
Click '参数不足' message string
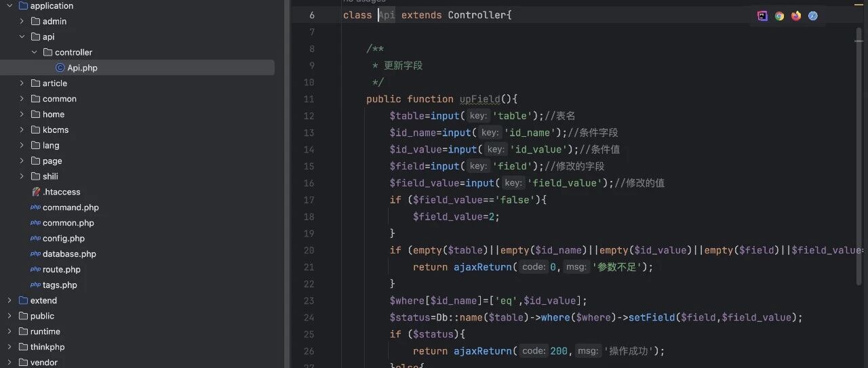click(x=617, y=267)
